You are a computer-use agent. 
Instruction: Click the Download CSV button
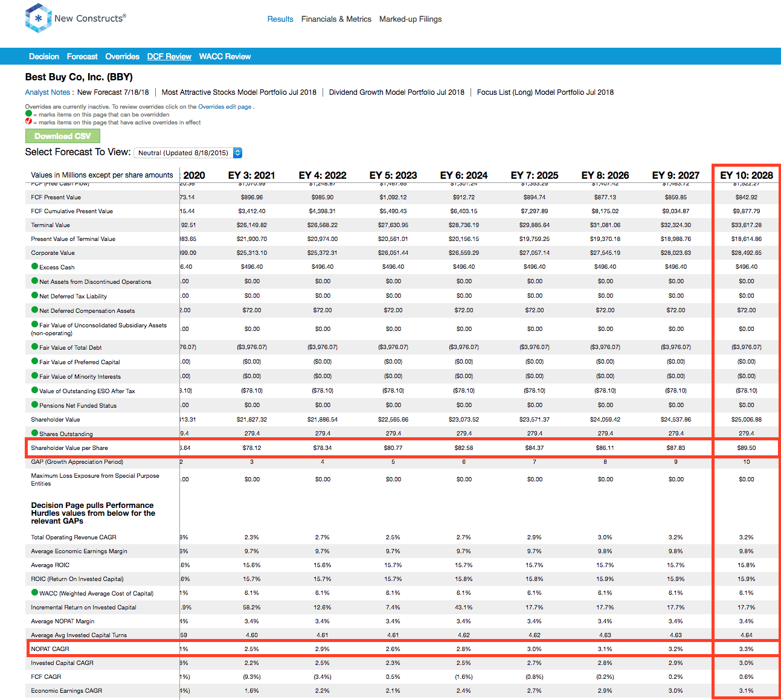point(63,136)
